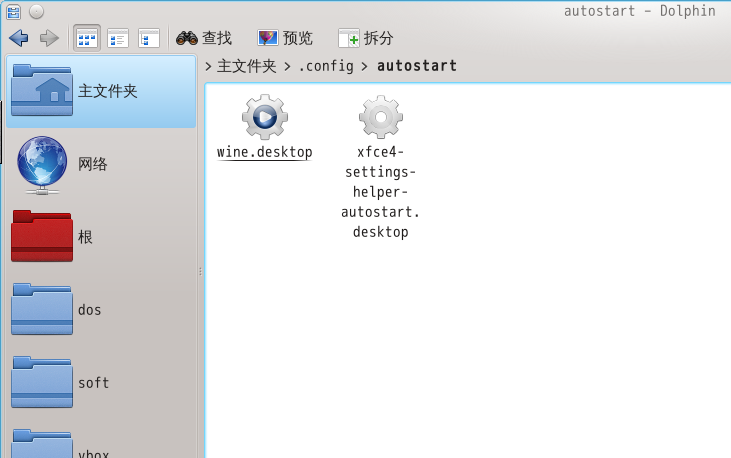Image resolution: width=731 pixels, height=458 pixels.
Task: Go forward with the grey arrow
Action: 49,38
